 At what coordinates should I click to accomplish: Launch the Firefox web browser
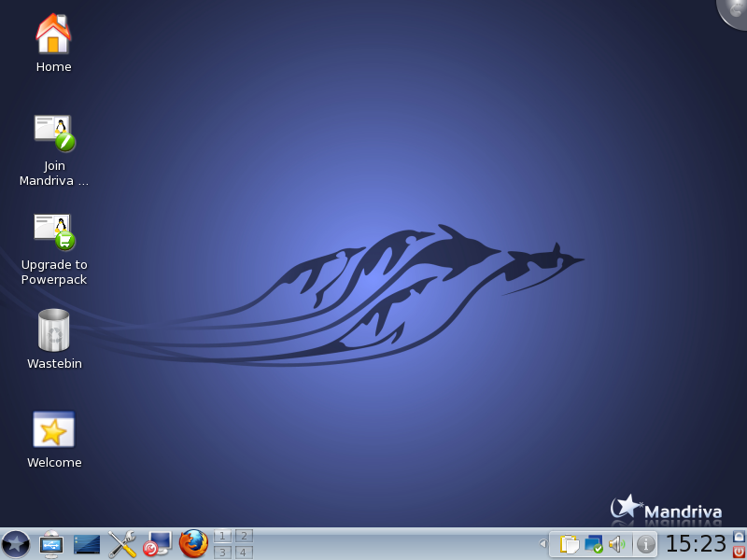coord(193,543)
